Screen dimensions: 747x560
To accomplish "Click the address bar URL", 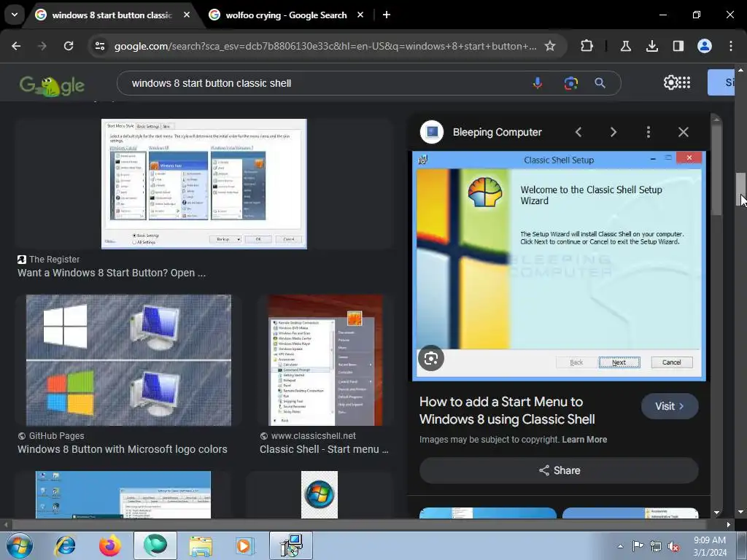I will point(325,46).
